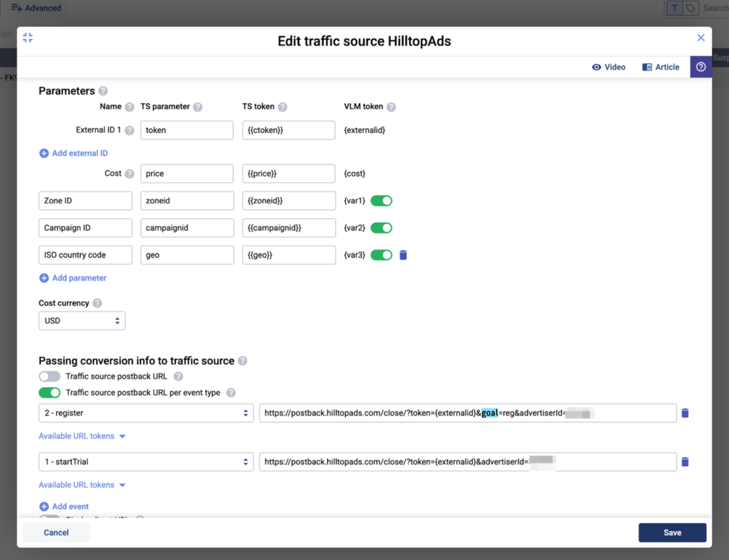Image resolution: width=729 pixels, height=560 pixels.
Task: Click the Cost TS parameter field 'price'
Action: (x=187, y=174)
